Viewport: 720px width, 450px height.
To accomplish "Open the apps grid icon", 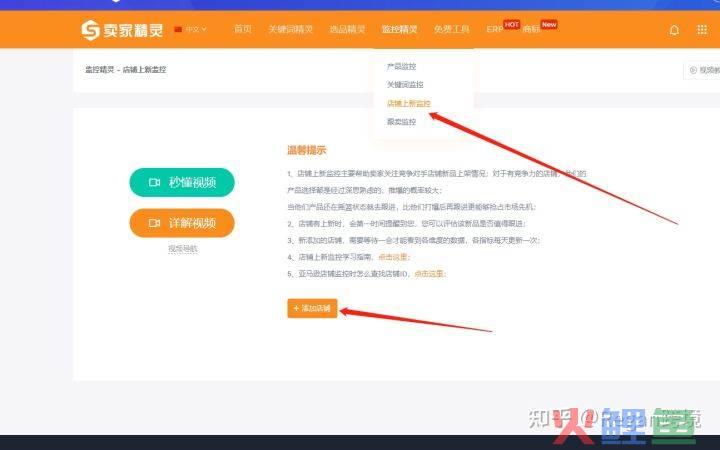I will (702, 30).
